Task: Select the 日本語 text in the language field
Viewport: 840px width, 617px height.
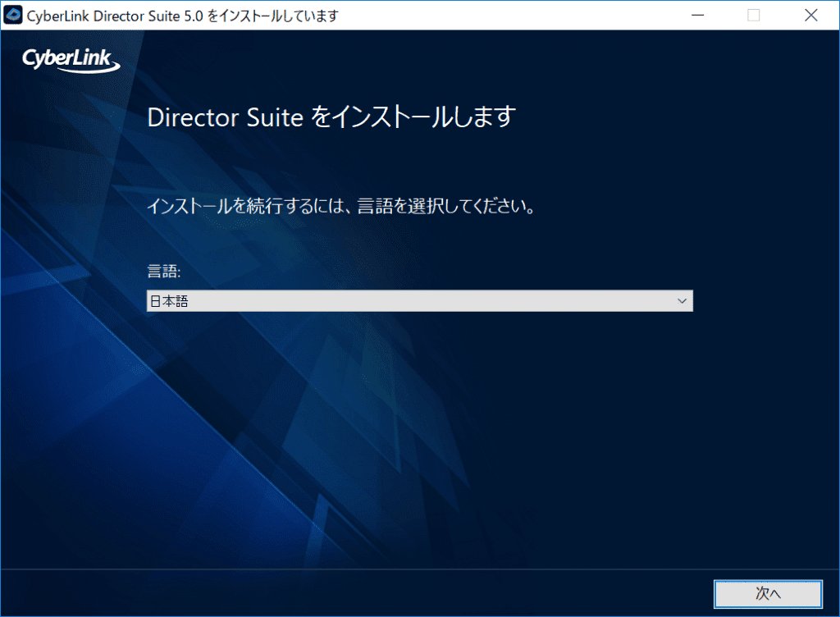Action: (x=168, y=301)
